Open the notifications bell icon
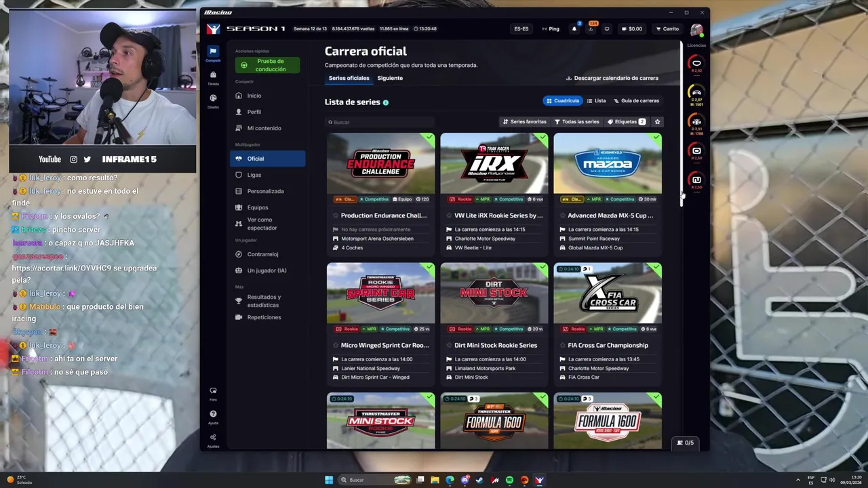This screenshot has width=868, height=488. click(574, 28)
